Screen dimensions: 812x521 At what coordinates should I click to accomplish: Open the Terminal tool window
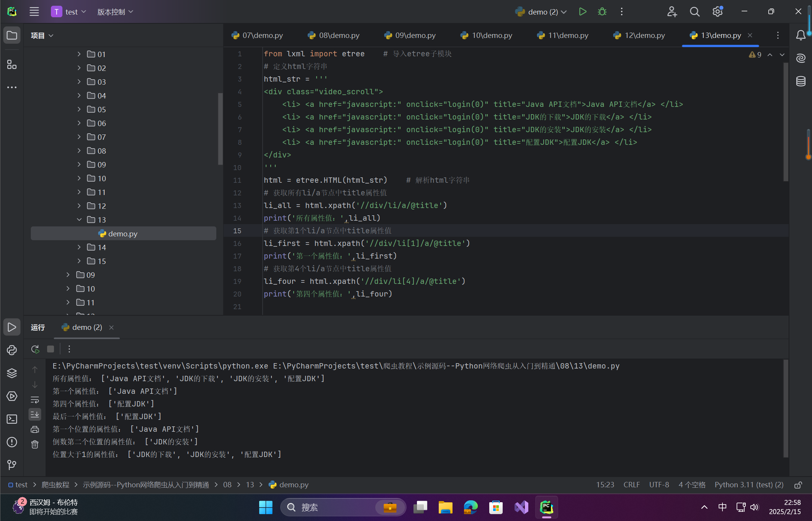pyautogui.click(x=12, y=419)
